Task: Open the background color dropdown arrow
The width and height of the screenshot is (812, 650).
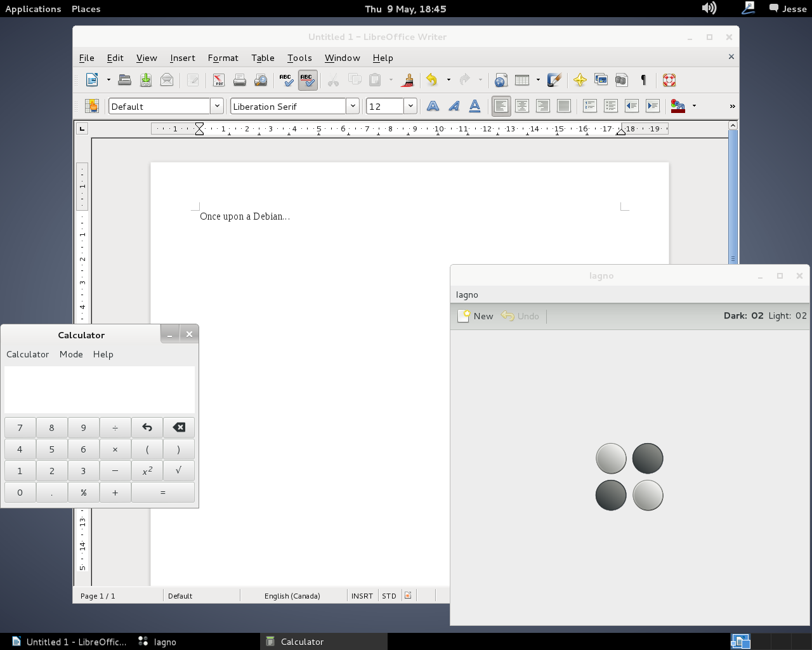Action: coord(694,106)
